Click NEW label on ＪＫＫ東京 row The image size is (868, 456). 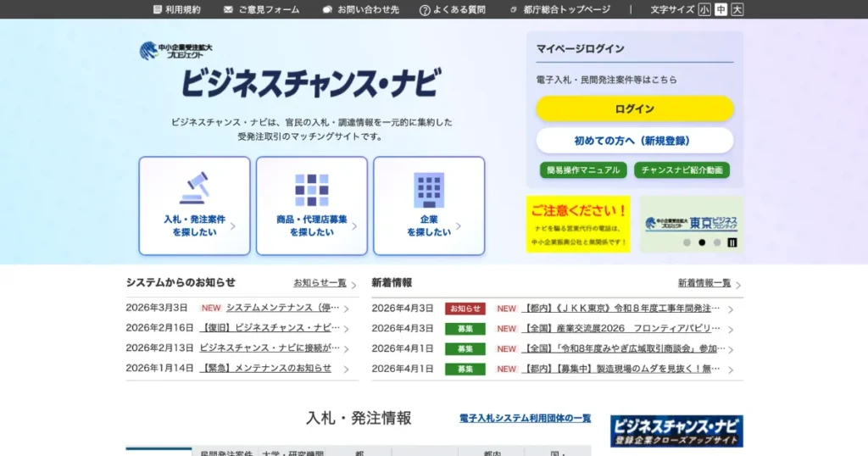point(507,309)
